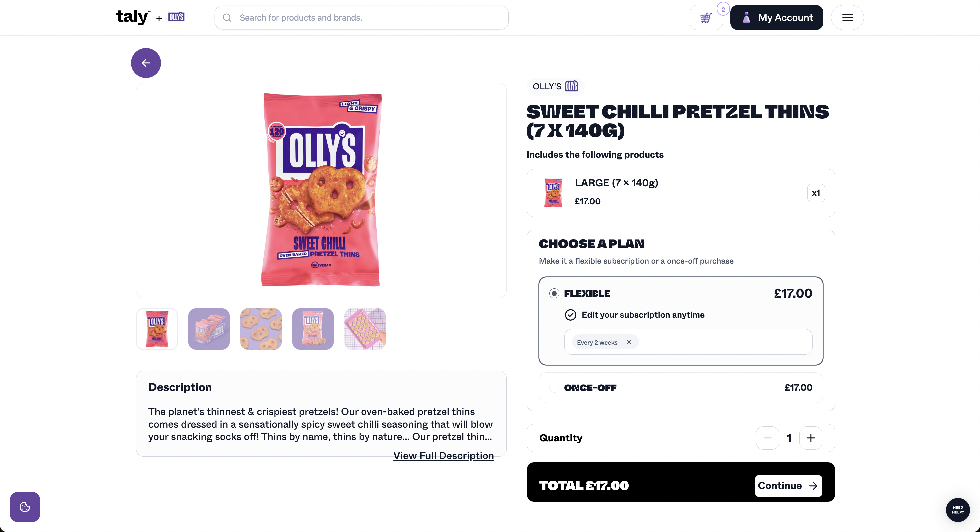
Task: Open the hamburger menu
Action: click(847, 18)
